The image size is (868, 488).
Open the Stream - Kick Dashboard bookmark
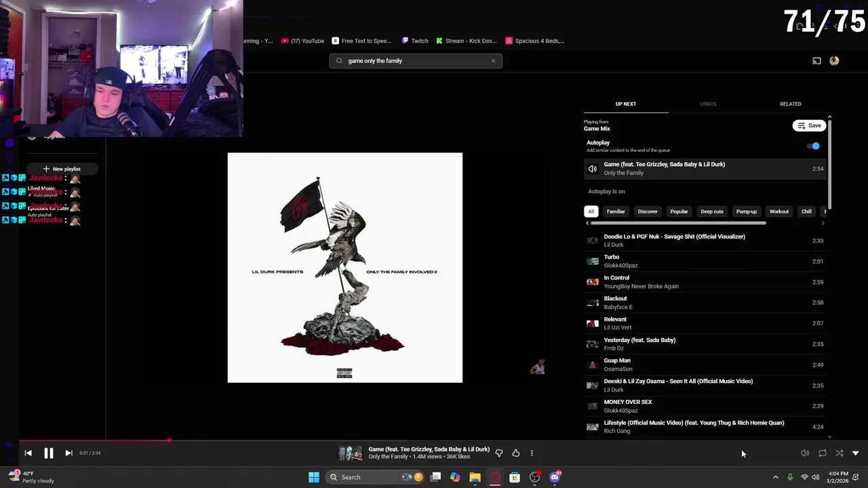click(467, 41)
